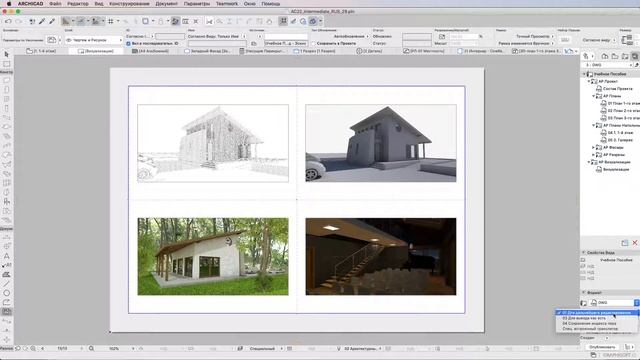Image resolution: width=640 pixels, height=360 pixels.
Task: Activate the Pick Up Parameters eyedropper
Action: click(x=42, y=21)
